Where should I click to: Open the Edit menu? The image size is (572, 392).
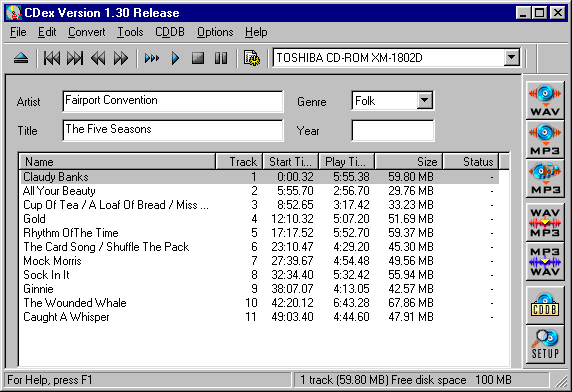click(x=47, y=32)
